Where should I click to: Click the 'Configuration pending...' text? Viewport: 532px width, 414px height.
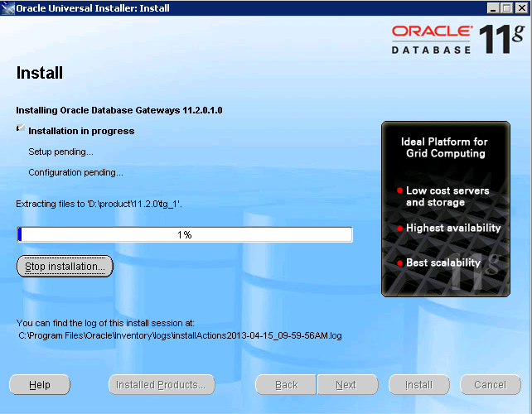click(75, 172)
